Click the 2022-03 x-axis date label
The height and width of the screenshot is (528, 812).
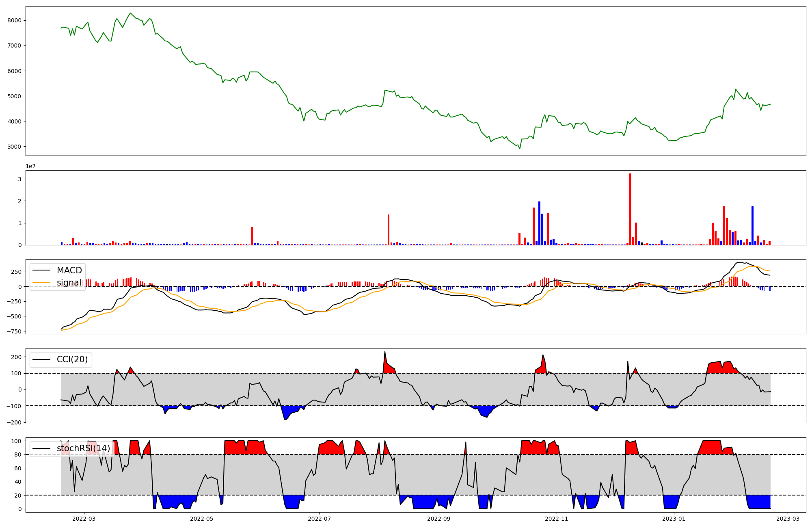click(84, 519)
